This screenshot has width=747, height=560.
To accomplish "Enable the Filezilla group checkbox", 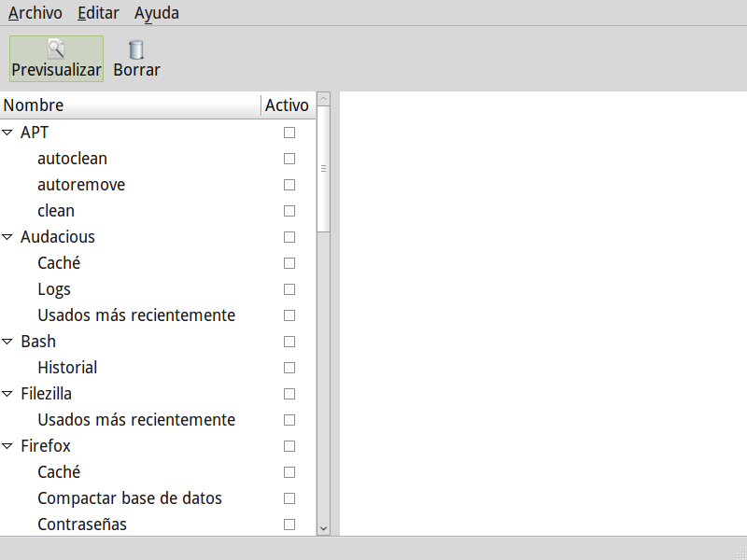I will click(289, 394).
